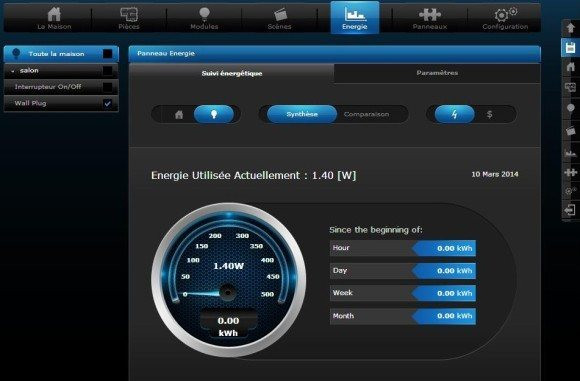Click the power gauge dial
580x381 pixels.
229,280
